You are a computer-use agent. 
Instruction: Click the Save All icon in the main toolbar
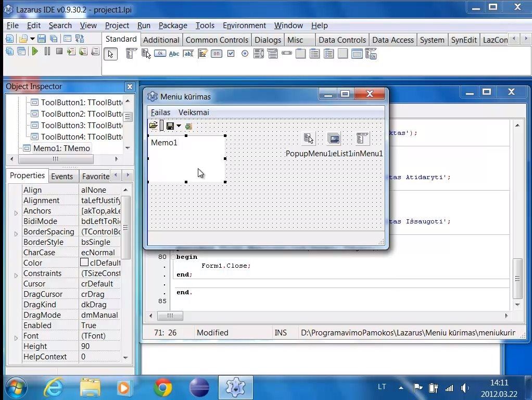coord(54,39)
